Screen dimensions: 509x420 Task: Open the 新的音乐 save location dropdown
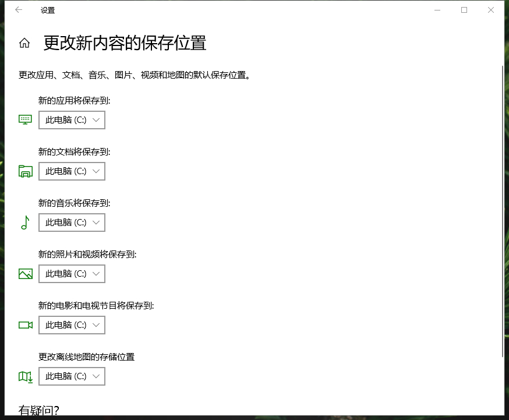(72, 222)
